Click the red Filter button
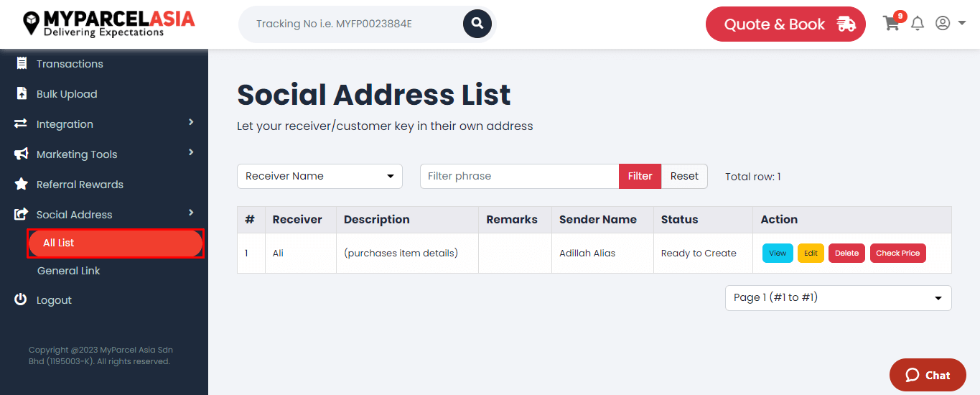Viewport: 980px width, 395px height. point(640,176)
